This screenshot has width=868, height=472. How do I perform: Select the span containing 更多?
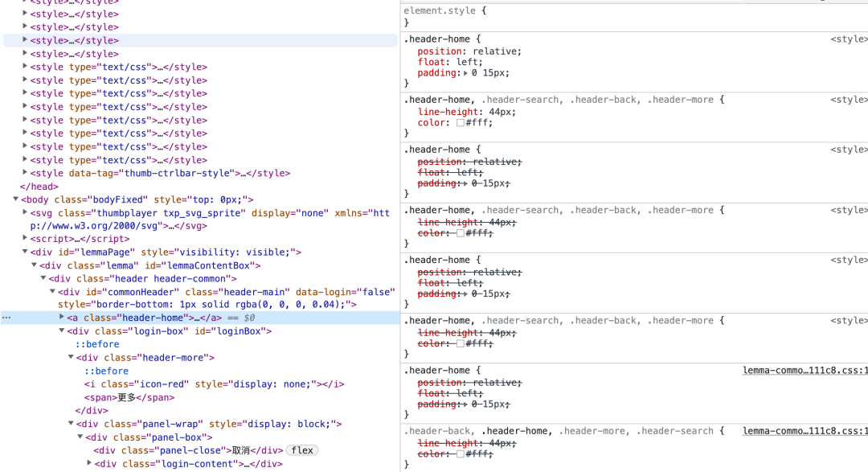coord(129,397)
